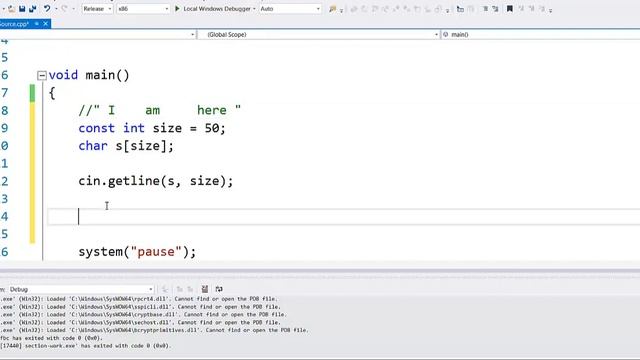The height and width of the screenshot is (360, 640).
Task: Click the output line mentioning cryptbase.dll
Action: click(x=143, y=314)
